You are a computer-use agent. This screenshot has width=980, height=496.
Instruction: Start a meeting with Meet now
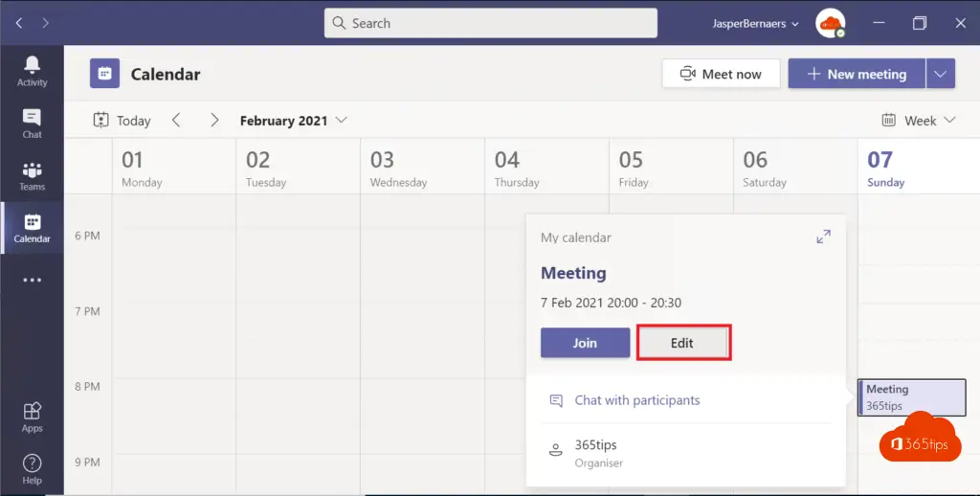pyautogui.click(x=721, y=74)
